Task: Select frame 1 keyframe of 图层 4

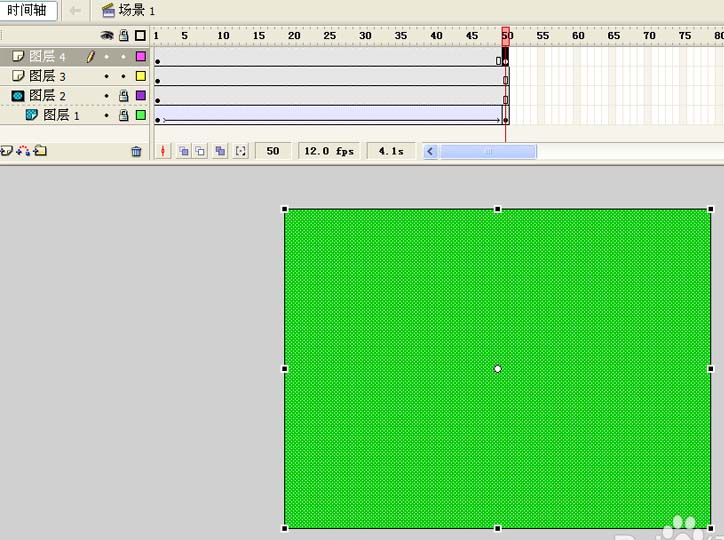Action: point(158,57)
